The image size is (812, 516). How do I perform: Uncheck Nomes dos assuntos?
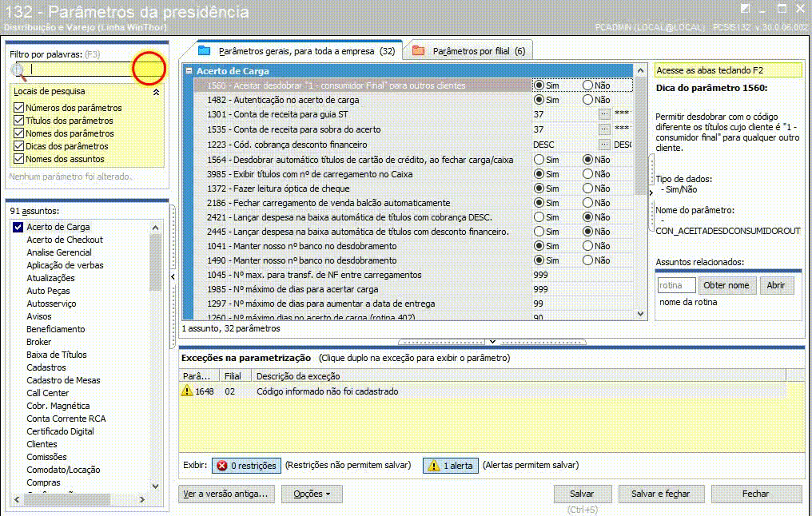tap(18, 159)
